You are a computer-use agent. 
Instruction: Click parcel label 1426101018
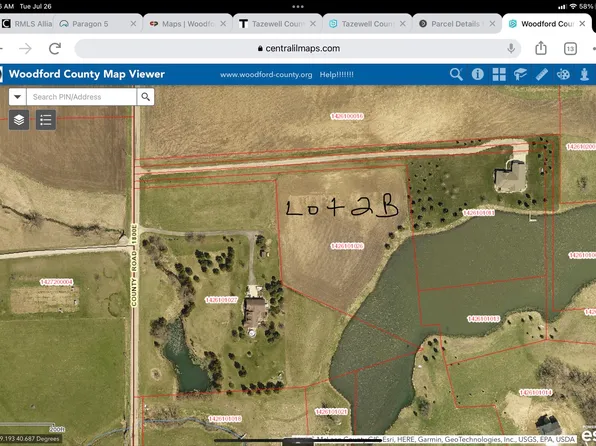[x=225, y=419]
